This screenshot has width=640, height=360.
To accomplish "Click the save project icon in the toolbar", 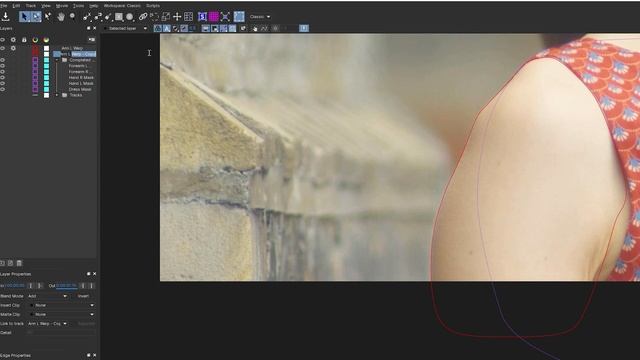I will pos(5,17).
